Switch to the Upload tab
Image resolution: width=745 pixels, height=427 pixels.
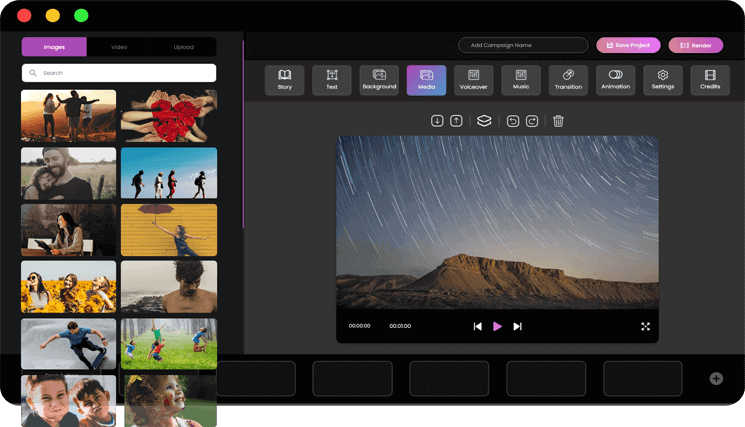point(184,47)
